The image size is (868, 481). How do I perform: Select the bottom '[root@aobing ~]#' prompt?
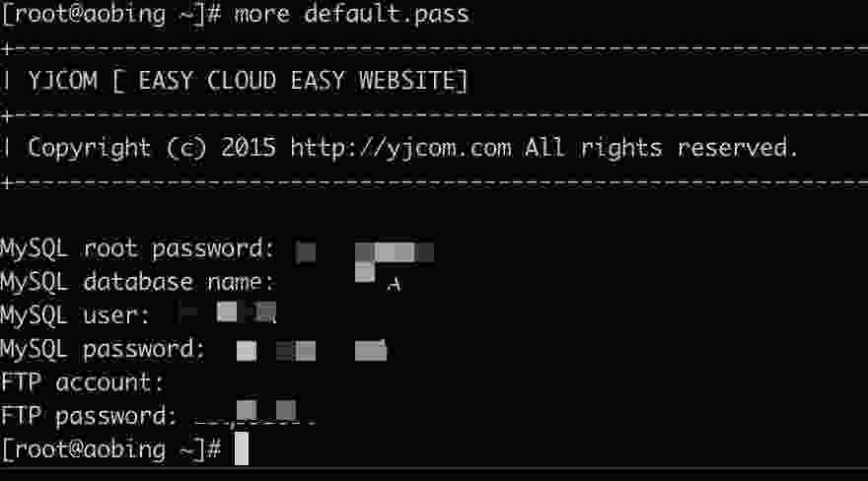(x=111, y=449)
